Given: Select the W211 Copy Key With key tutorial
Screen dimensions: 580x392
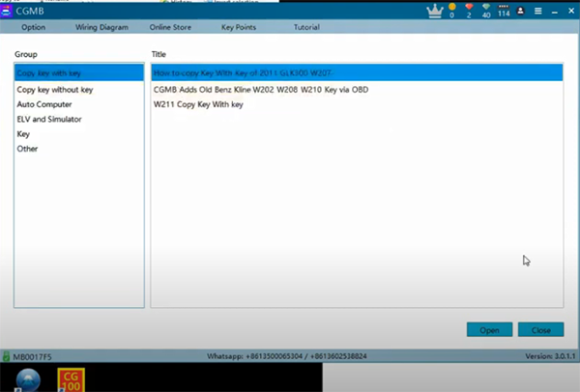Looking at the screenshot, I should tap(198, 104).
